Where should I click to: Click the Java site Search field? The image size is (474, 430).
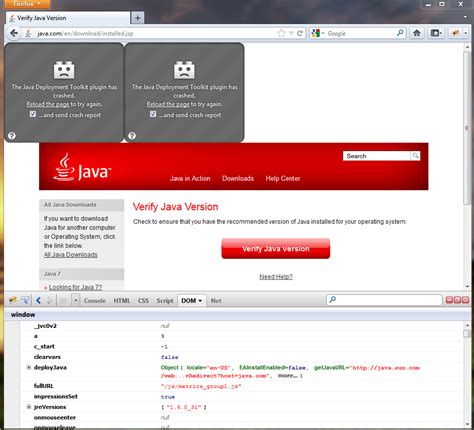pyautogui.click(x=377, y=156)
